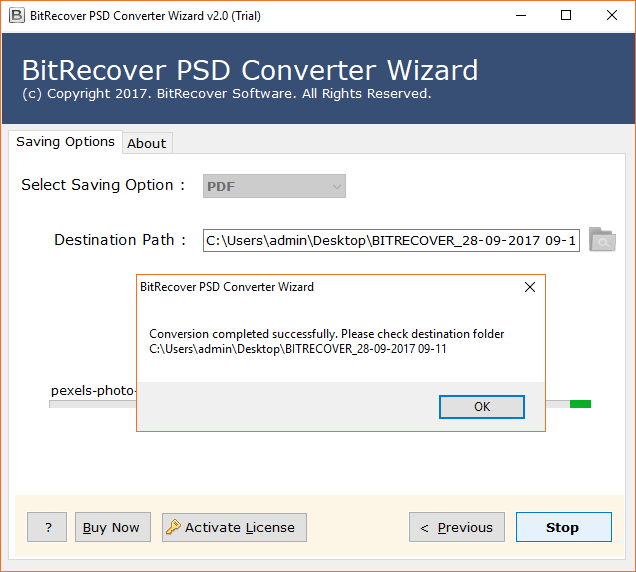Go back with the Previous button
636x572 pixels.
coord(457,527)
